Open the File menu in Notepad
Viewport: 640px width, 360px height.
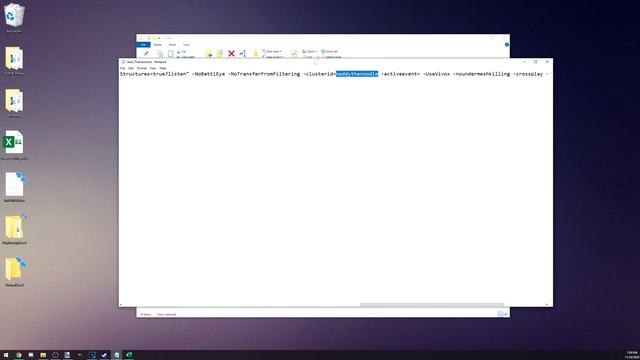click(122, 68)
